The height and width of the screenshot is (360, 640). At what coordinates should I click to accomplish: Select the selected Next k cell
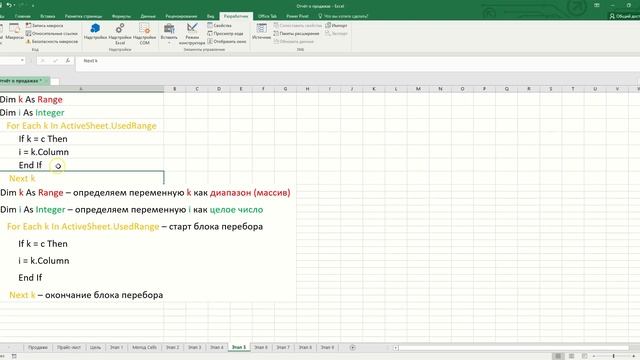[x=82, y=178]
